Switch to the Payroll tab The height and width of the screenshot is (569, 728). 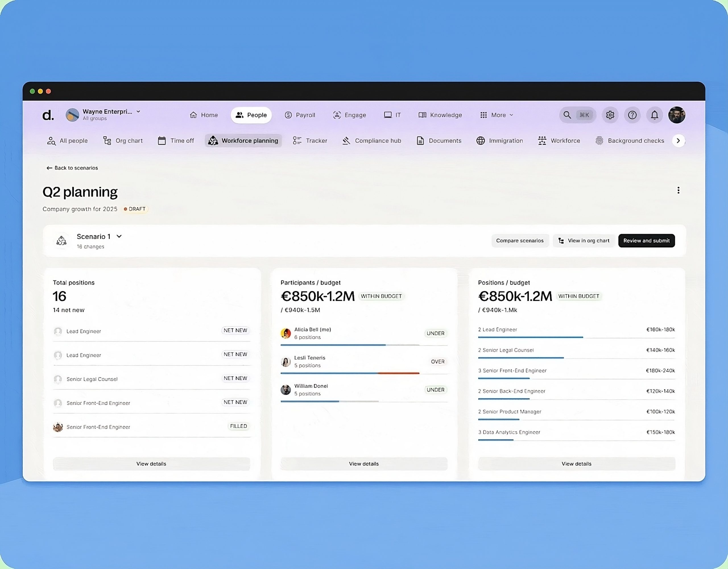coord(300,115)
